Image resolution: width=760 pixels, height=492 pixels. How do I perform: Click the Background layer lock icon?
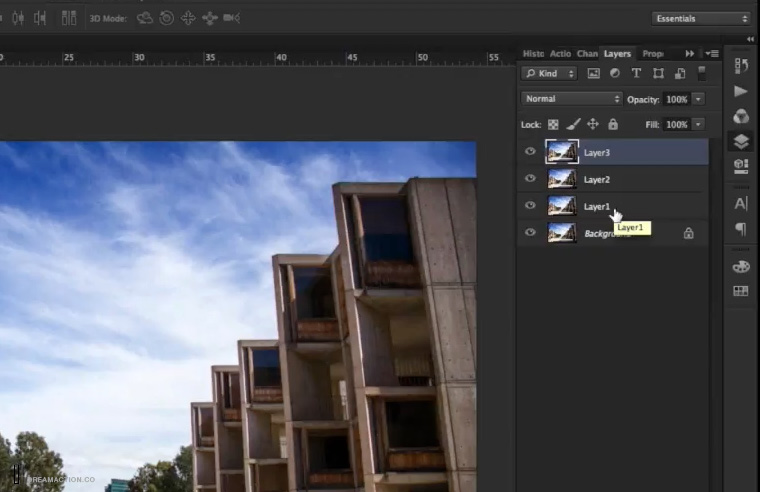[x=688, y=233]
